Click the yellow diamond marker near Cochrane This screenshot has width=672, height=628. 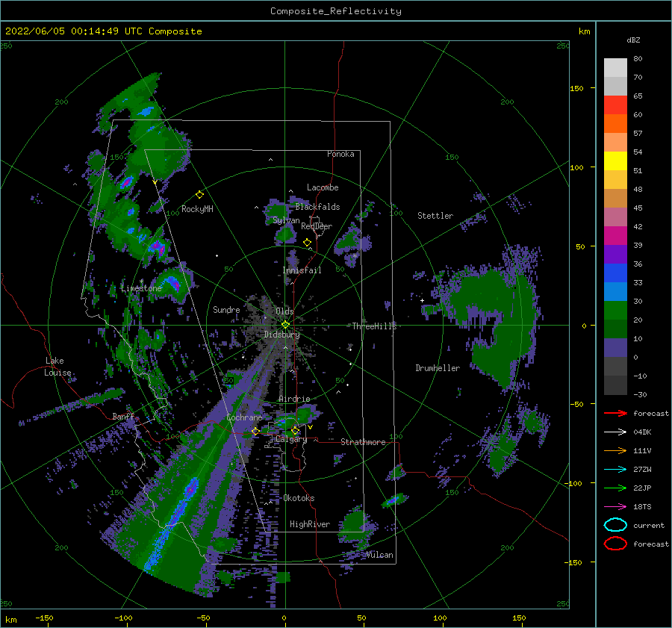(255, 431)
